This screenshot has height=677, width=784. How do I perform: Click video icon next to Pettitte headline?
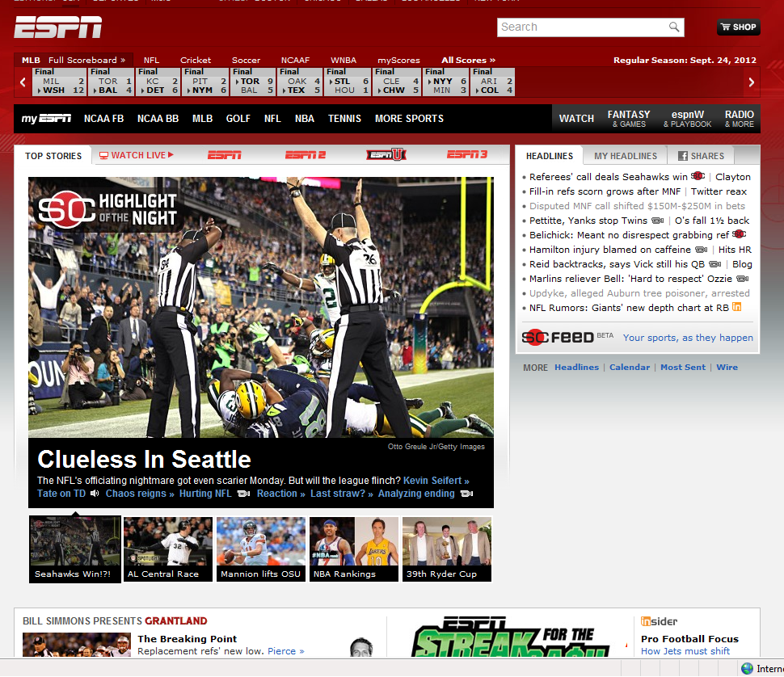[x=657, y=221]
